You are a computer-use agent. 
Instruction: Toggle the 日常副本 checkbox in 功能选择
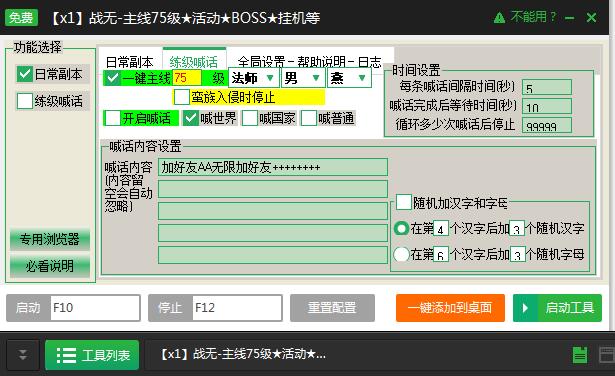24,74
